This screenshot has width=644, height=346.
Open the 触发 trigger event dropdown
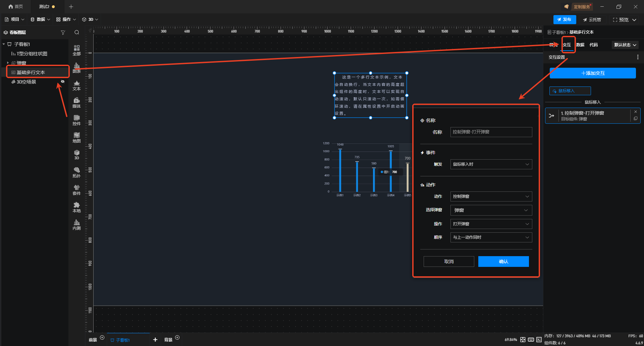(491, 164)
